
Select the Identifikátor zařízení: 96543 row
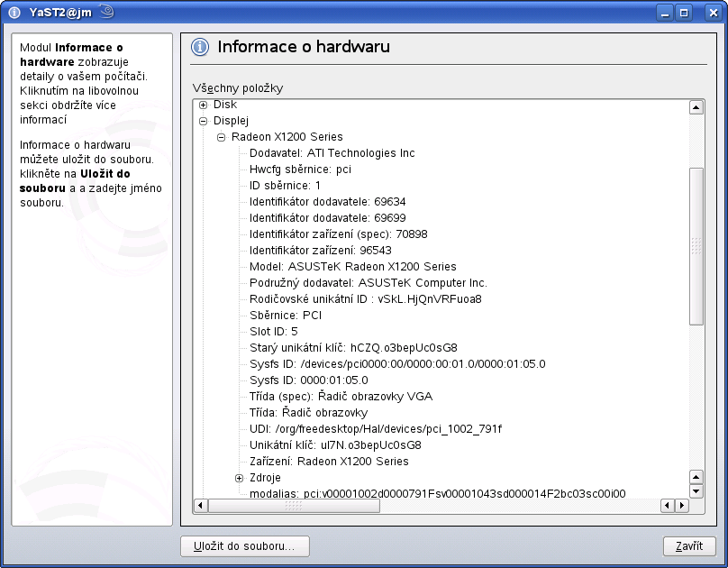tap(321, 251)
